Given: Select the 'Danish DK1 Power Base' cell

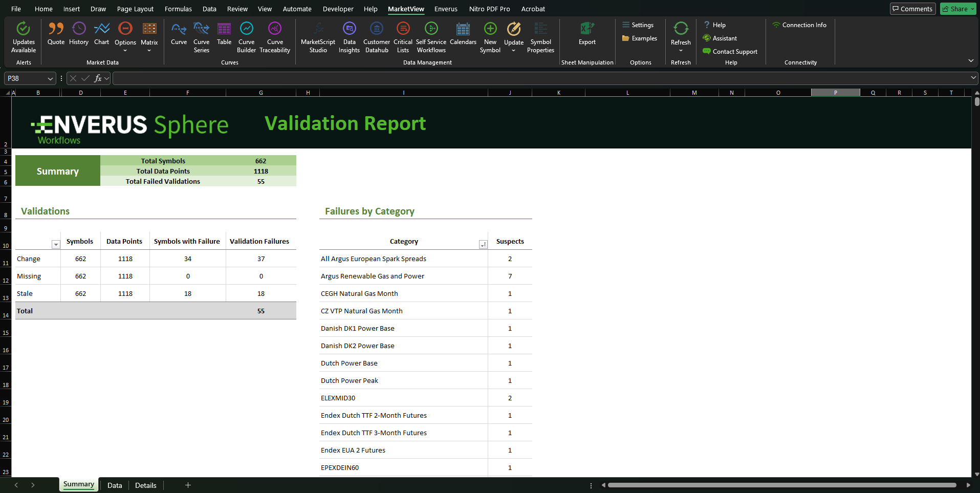Looking at the screenshot, I should (x=404, y=328).
